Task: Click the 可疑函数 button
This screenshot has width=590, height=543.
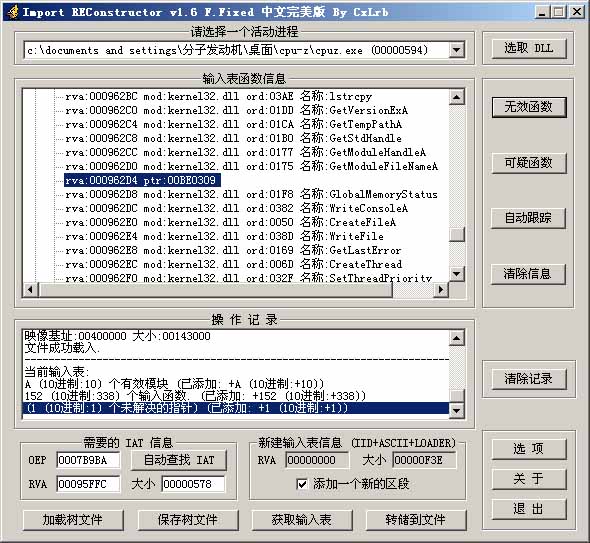Action: [529, 163]
